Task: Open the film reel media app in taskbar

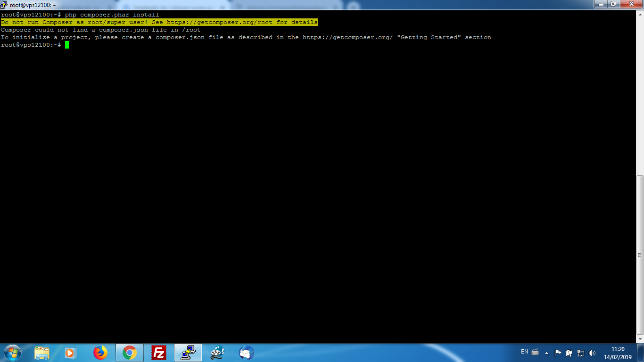Action: click(217, 353)
